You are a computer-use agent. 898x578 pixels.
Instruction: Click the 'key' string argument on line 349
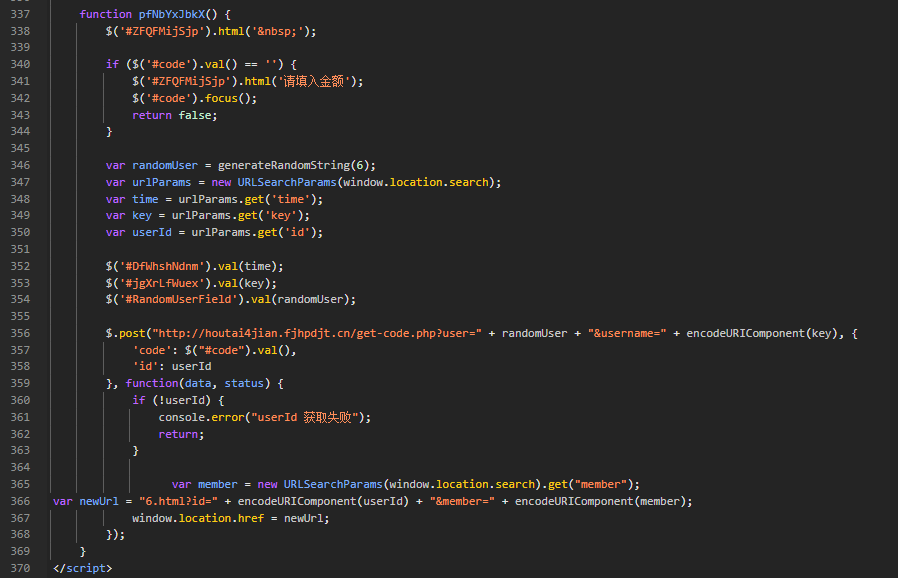coord(281,215)
